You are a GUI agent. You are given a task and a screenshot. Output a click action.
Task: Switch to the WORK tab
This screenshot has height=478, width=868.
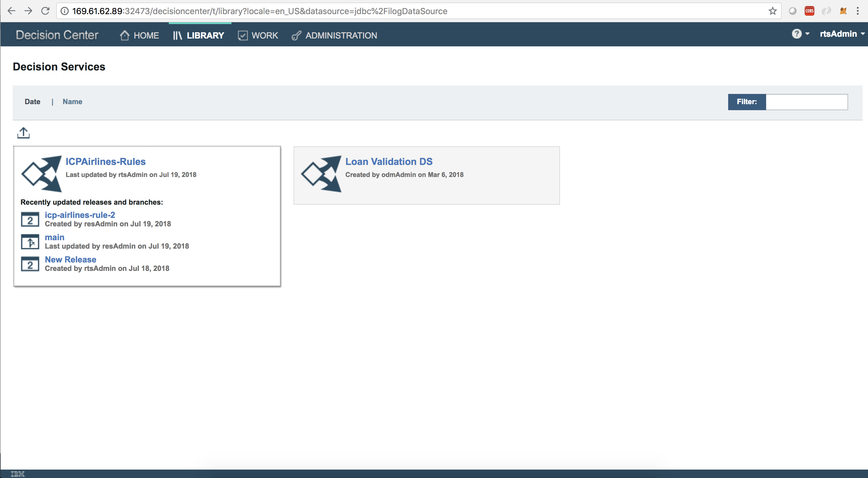(258, 35)
